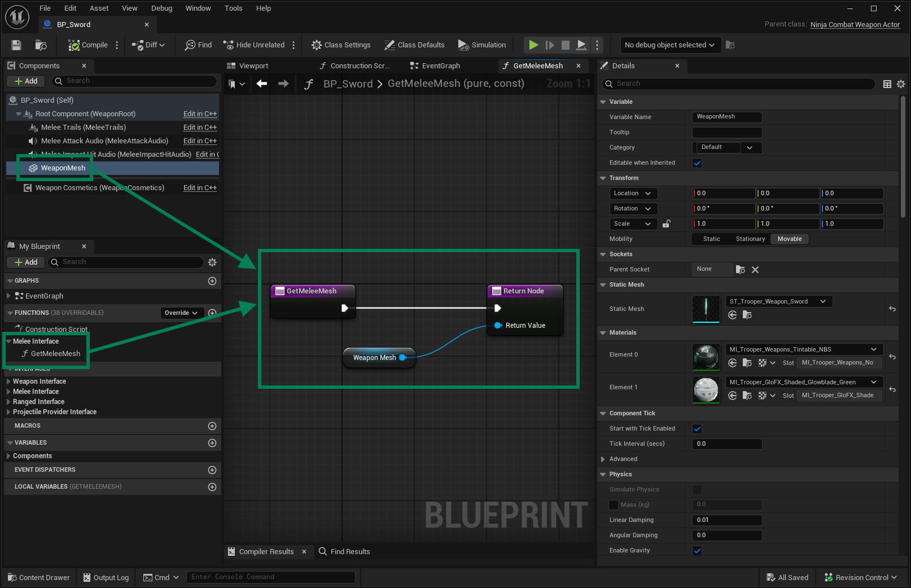Click the scale lock icon

[x=667, y=224]
